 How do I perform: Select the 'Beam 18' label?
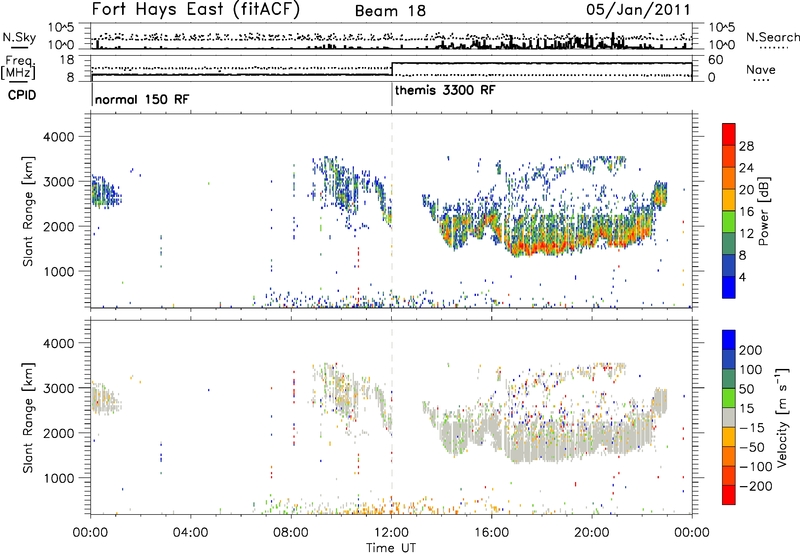[390, 11]
